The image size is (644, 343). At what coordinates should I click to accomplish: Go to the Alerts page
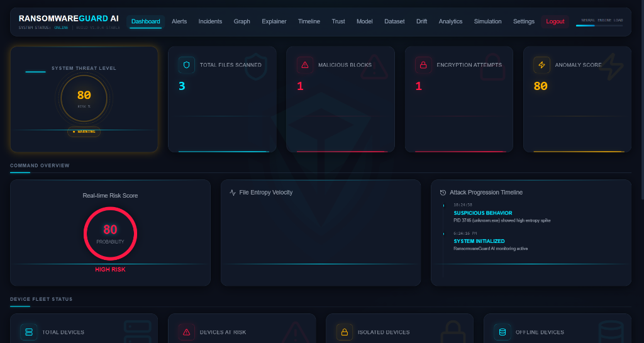click(x=179, y=21)
